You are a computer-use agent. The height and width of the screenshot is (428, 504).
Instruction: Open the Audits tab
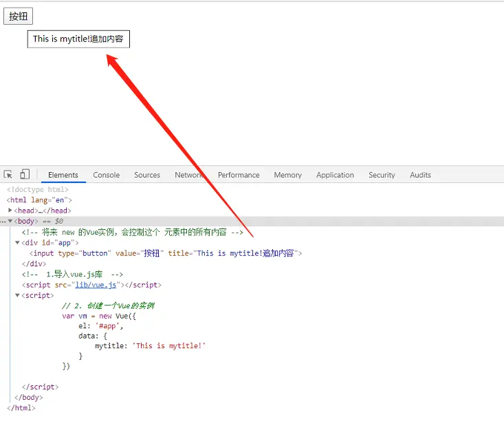coord(420,175)
